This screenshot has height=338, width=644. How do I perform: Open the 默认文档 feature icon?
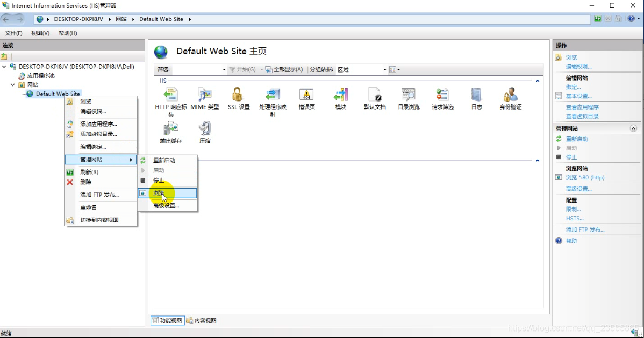[x=375, y=95]
